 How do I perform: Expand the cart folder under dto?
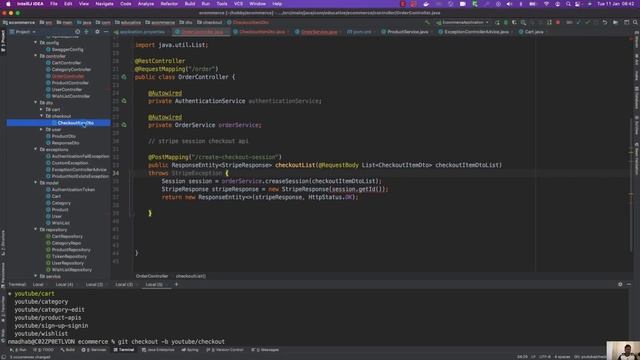point(41,109)
